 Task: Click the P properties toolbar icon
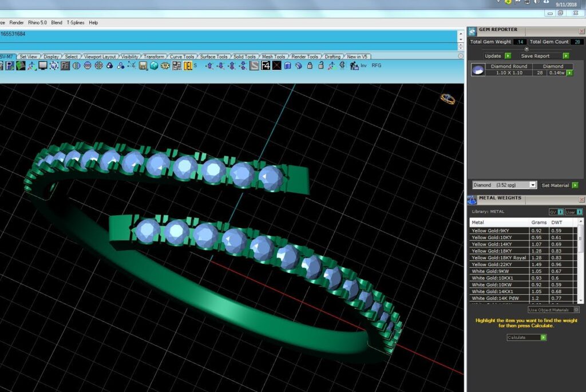tap(10, 66)
